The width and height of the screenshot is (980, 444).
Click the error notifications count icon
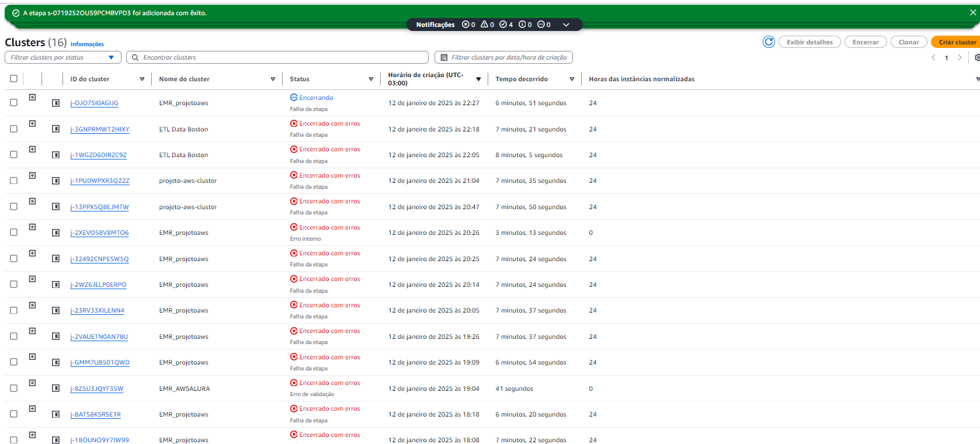point(465,25)
